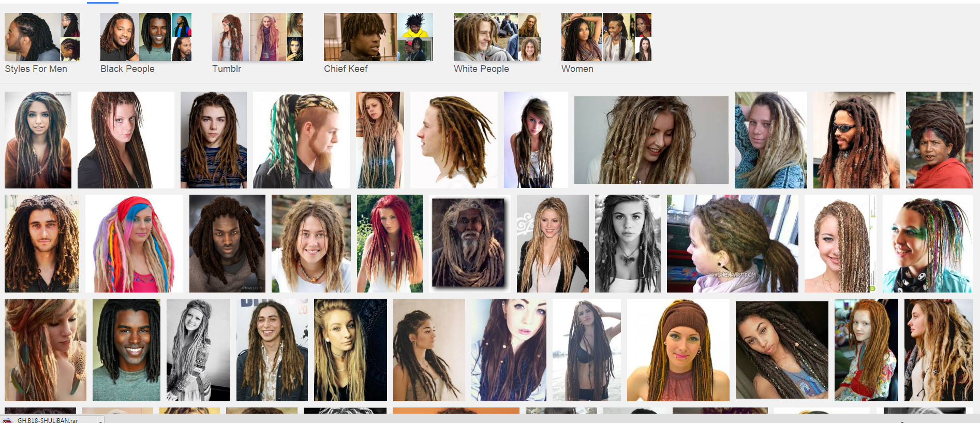
Task: Open the "Black People" category
Action: click(x=146, y=43)
